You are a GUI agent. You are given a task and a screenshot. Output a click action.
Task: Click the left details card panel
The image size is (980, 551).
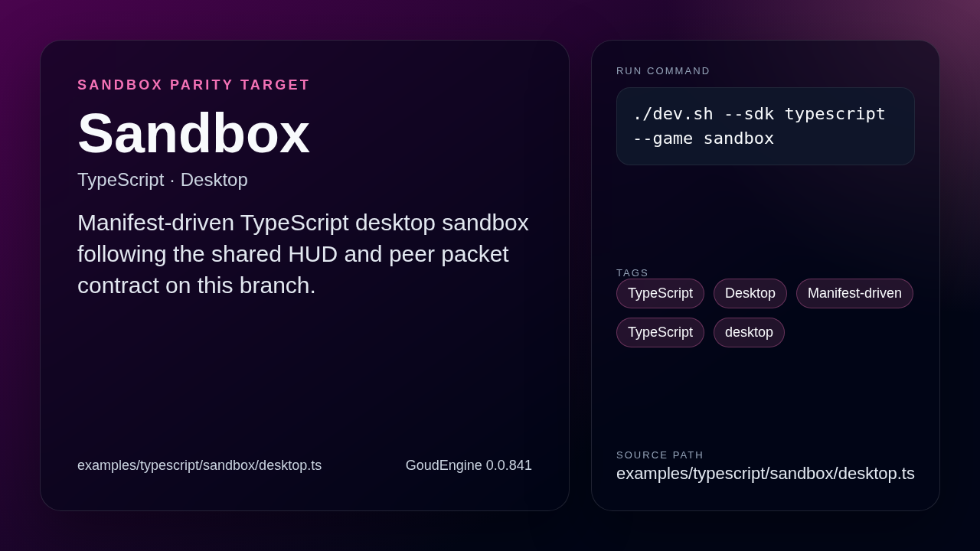coord(305,383)
